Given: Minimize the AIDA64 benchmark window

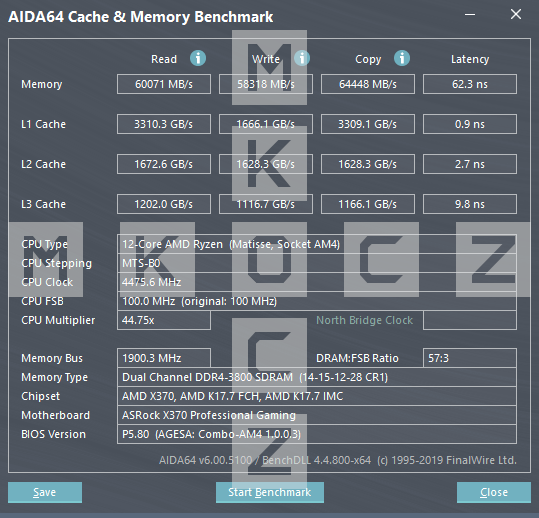Looking at the screenshot, I should pos(470,14).
